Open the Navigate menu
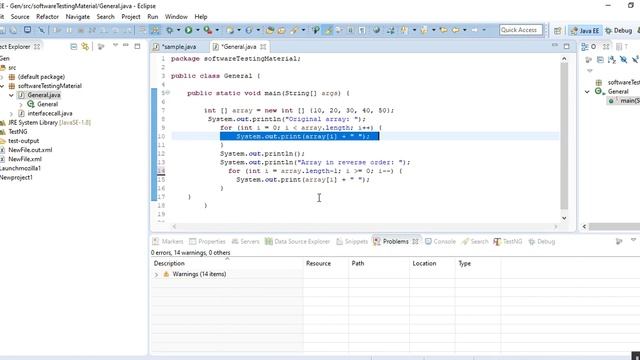This screenshot has width=640, height=360. point(78,17)
